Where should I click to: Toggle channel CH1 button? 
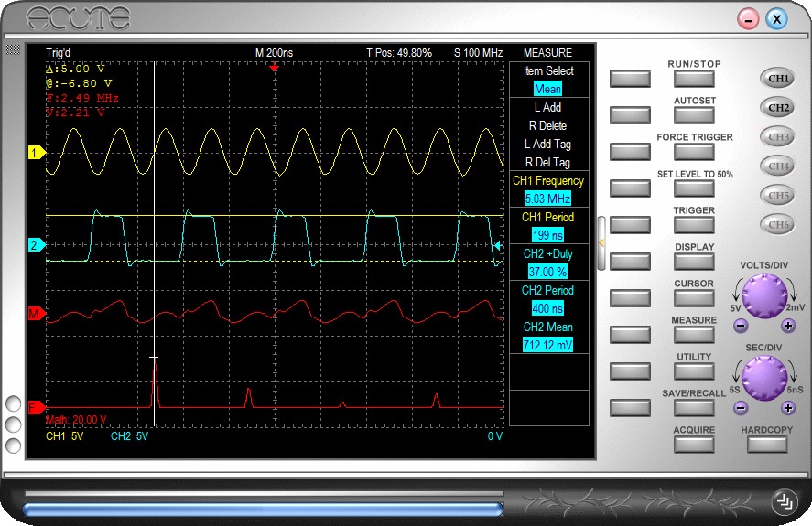778,78
